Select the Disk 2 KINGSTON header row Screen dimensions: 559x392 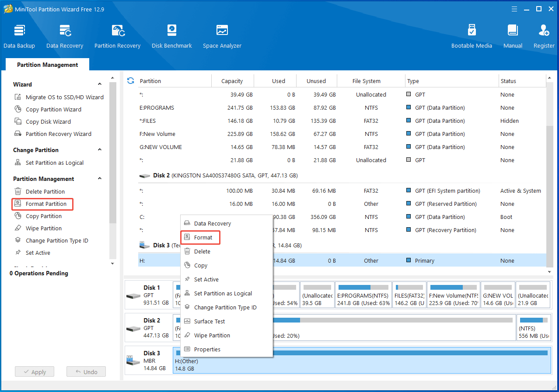[342, 175]
